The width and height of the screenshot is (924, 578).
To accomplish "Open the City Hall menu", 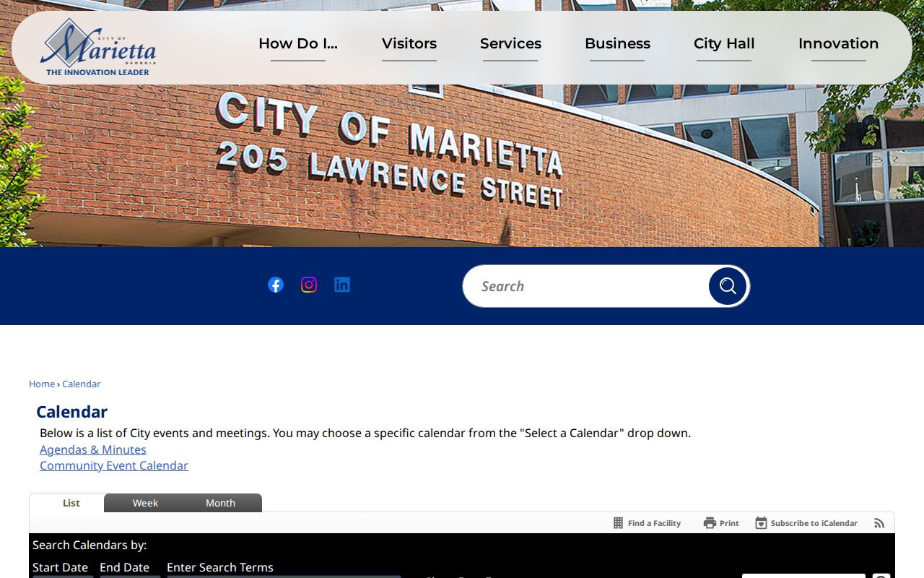I will click(724, 43).
